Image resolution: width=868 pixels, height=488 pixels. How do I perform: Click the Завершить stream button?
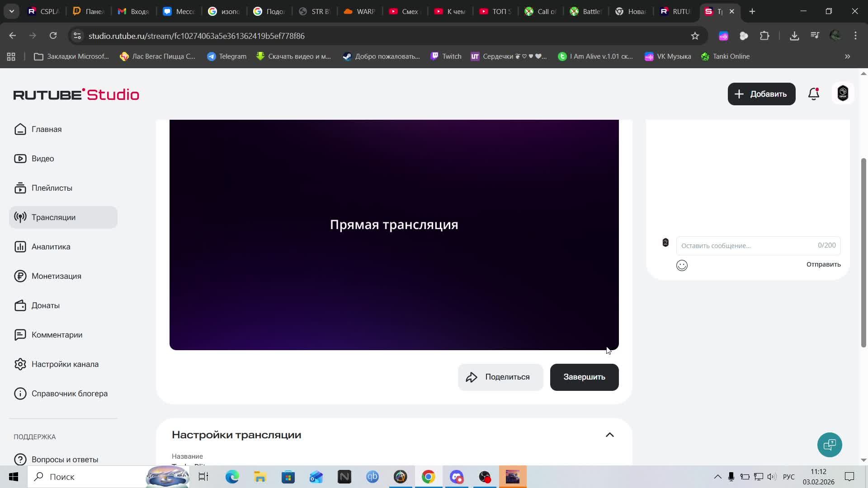(x=584, y=377)
